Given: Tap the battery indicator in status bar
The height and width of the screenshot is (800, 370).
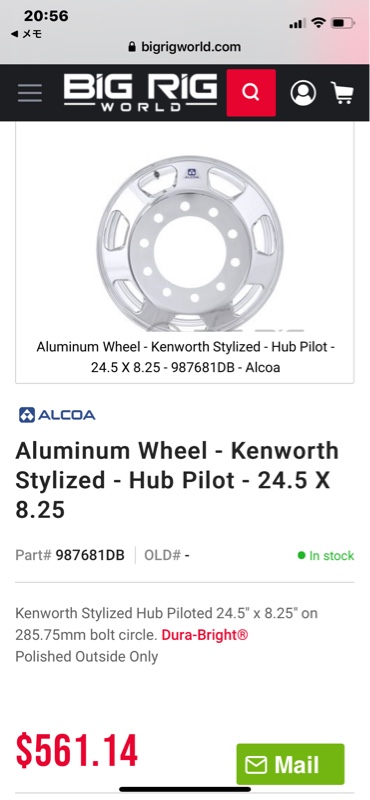Looking at the screenshot, I should tap(342, 23).
